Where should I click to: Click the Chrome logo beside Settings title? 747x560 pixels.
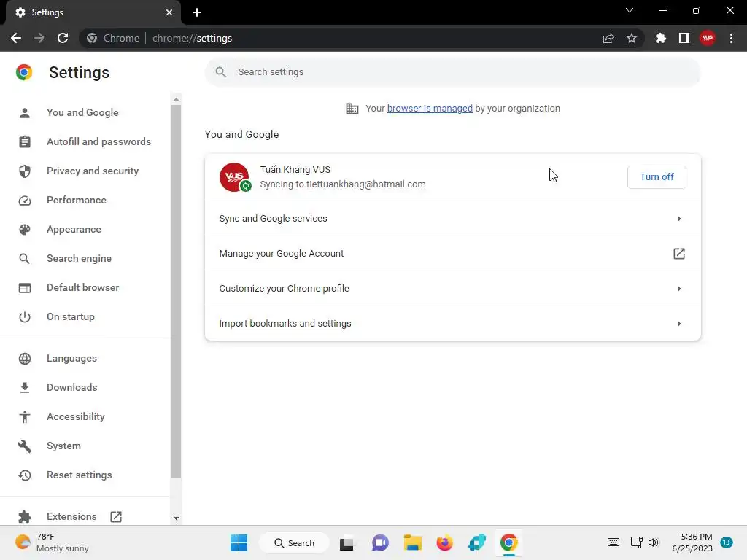tap(24, 72)
